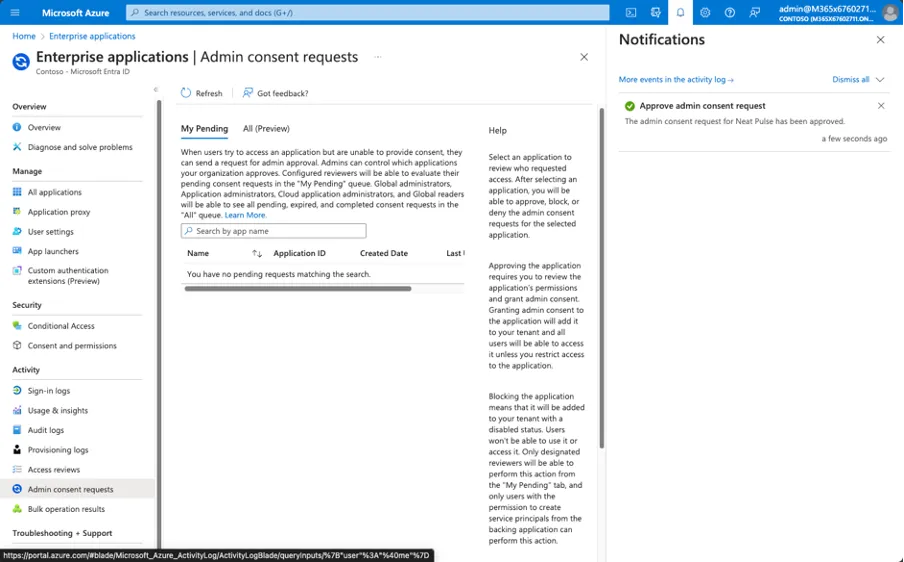The width and height of the screenshot is (904, 562).
Task: Open the Help question mark icon
Action: point(730,13)
